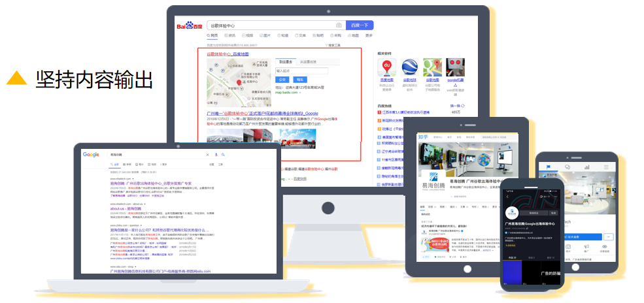Open the hamburger menu on Facebook phone
Viewport: 644px width, 303px height.
pos(606,167)
